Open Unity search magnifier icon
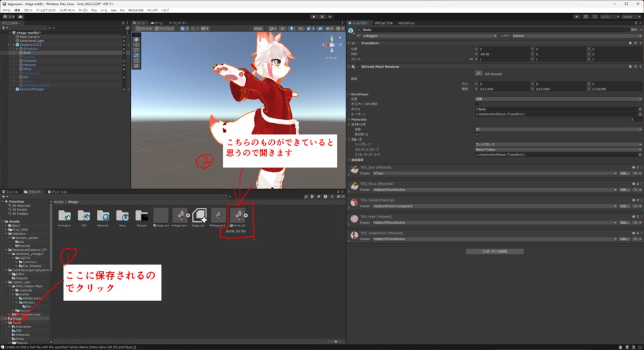The width and height of the screenshot is (644, 350). pyautogui.click(x=595, y=17)
